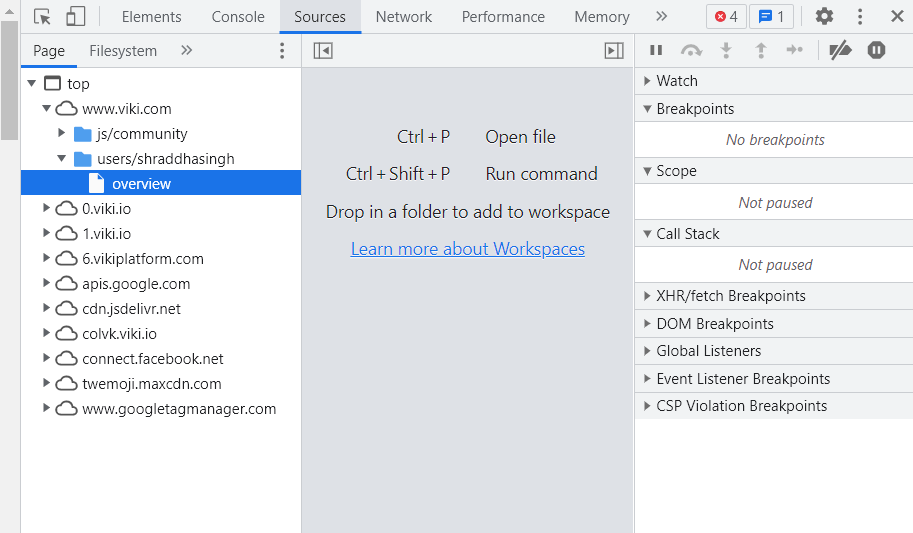Open the Customize DevTools three-dot menu
This screenshot has height=533, width=913.
point(860,17)
